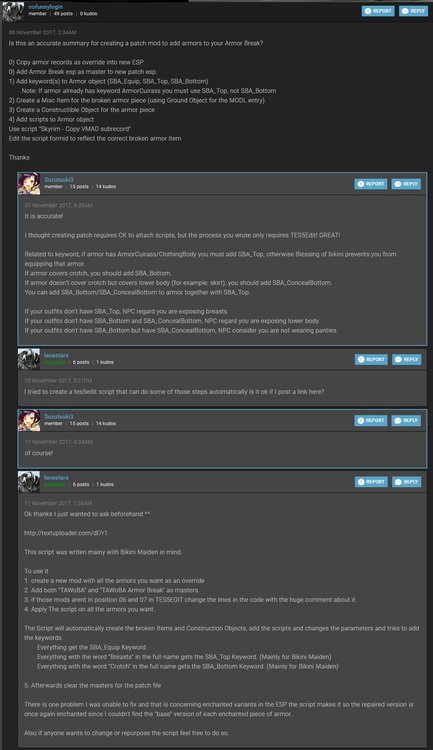This screenshot has height=750, width=433.
Task: Report Suzutsuki3's "It is accurate!" comment
Action: click(x=371, y=184)
